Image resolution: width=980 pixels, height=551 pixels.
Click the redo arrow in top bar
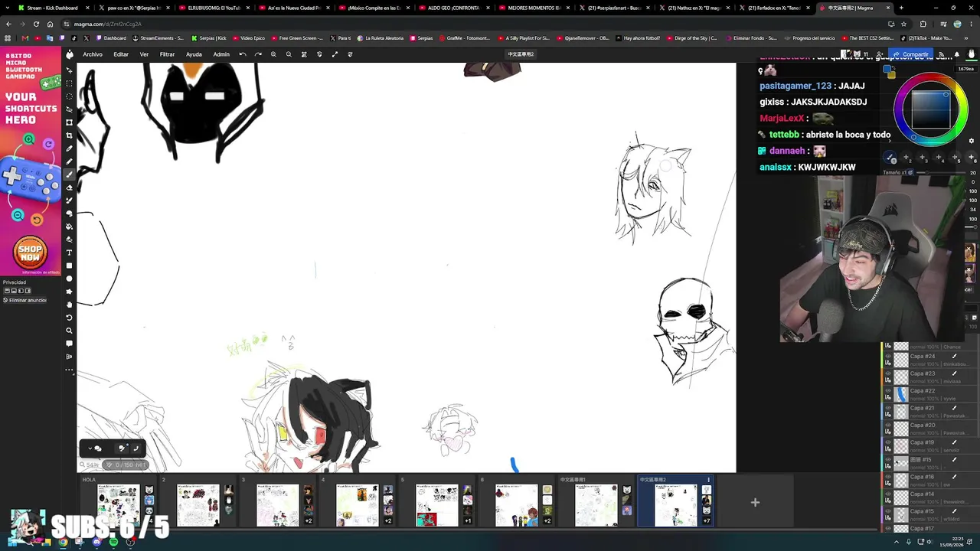pyautogui.click(x=258, y=54)
